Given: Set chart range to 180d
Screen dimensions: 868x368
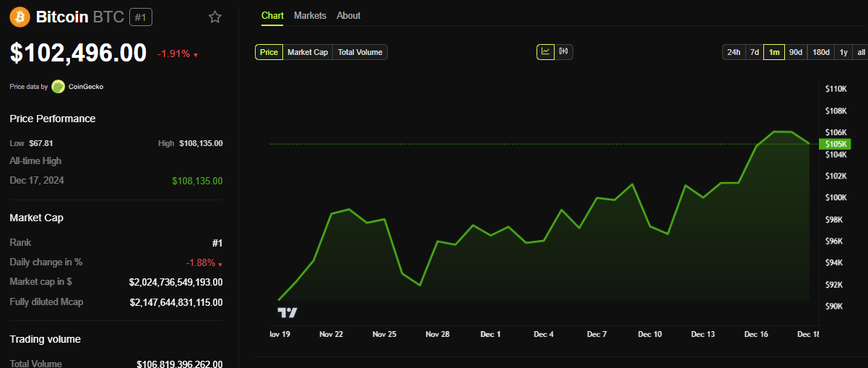Looking at the screenshot, I should point(821,52).
